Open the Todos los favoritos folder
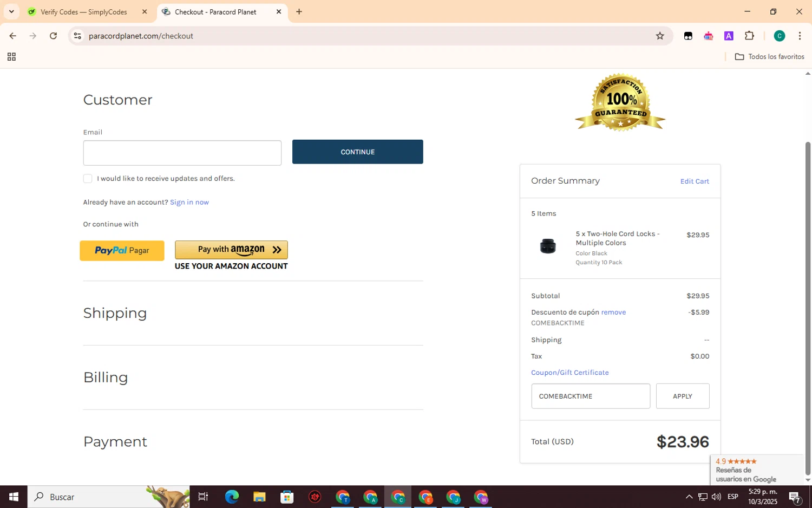812x508 pixels. (769, 57)
